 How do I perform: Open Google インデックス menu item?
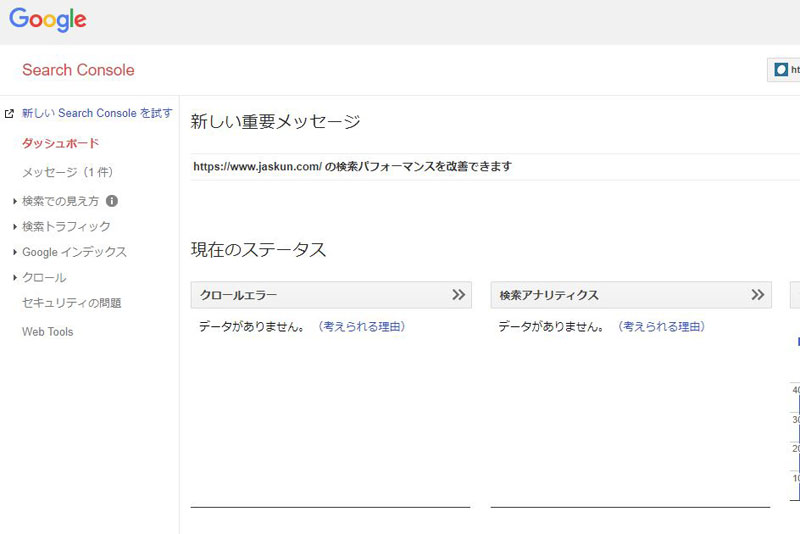tap(74, 252)
